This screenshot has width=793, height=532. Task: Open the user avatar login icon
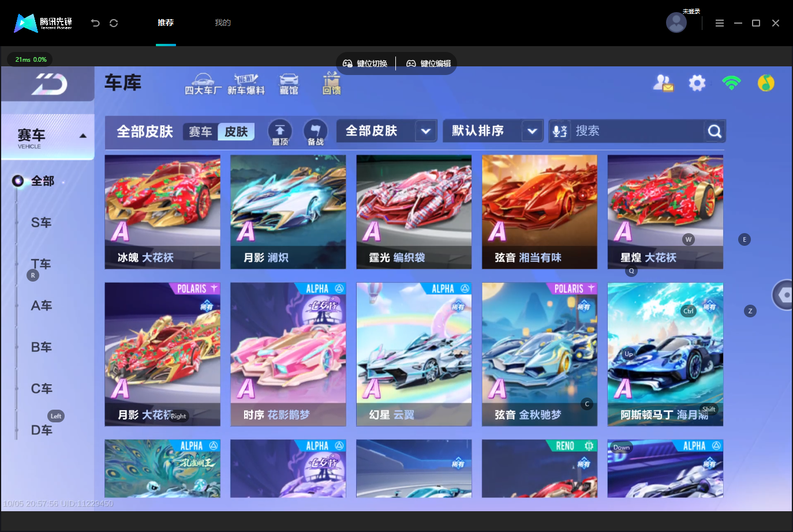coord(676,23)
